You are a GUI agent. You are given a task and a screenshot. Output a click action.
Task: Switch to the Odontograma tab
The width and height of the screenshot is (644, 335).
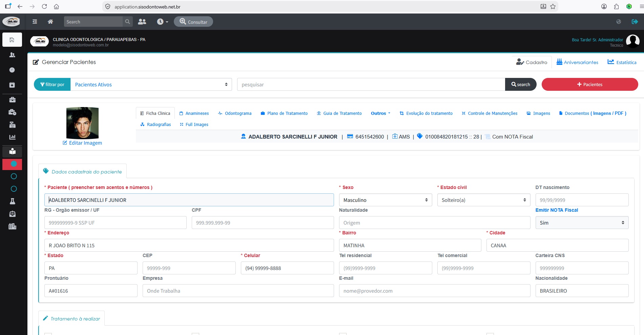tap(235, 113)
